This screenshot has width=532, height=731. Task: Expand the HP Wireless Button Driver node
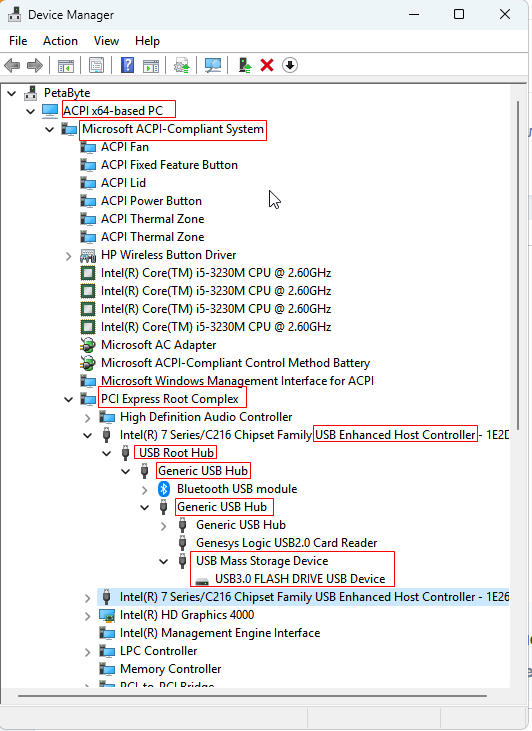tap(69, 255)
